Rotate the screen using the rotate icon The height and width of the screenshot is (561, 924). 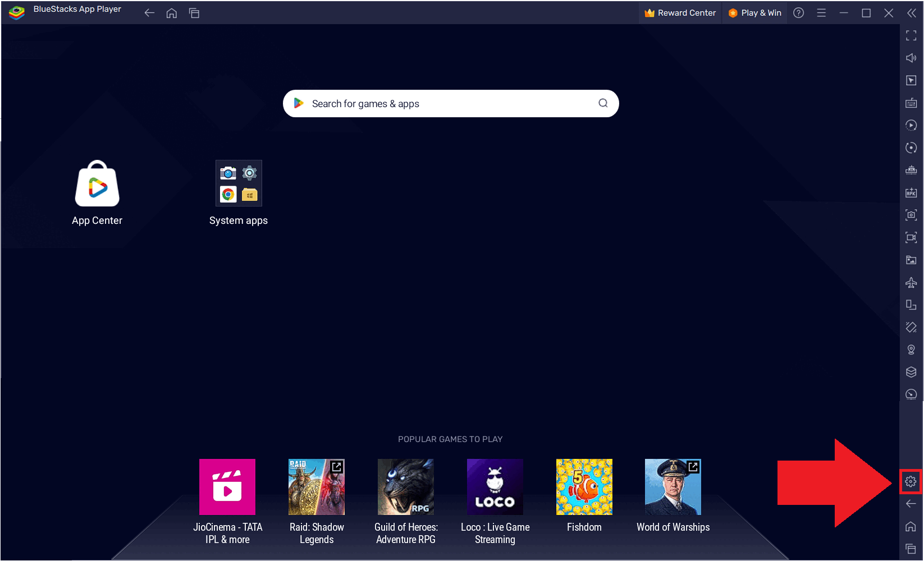click(911, 148)
